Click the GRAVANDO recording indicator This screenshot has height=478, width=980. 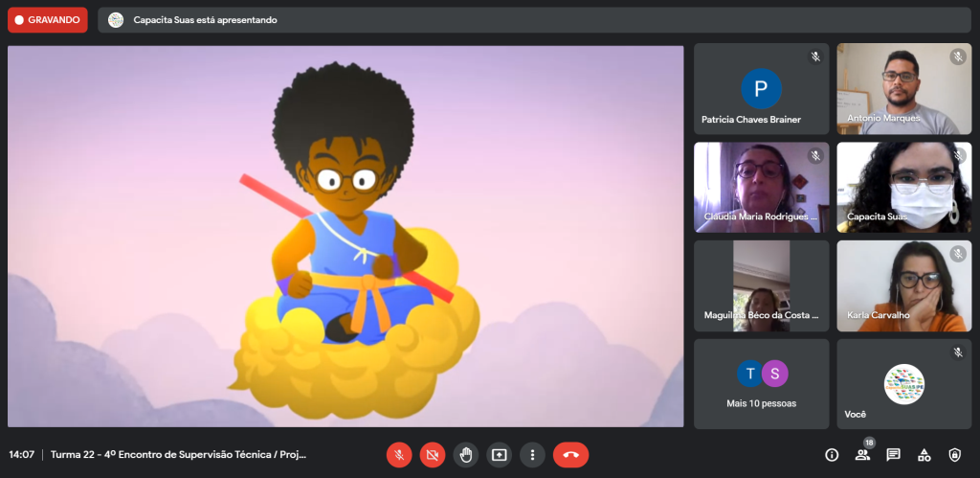(47, 20)
